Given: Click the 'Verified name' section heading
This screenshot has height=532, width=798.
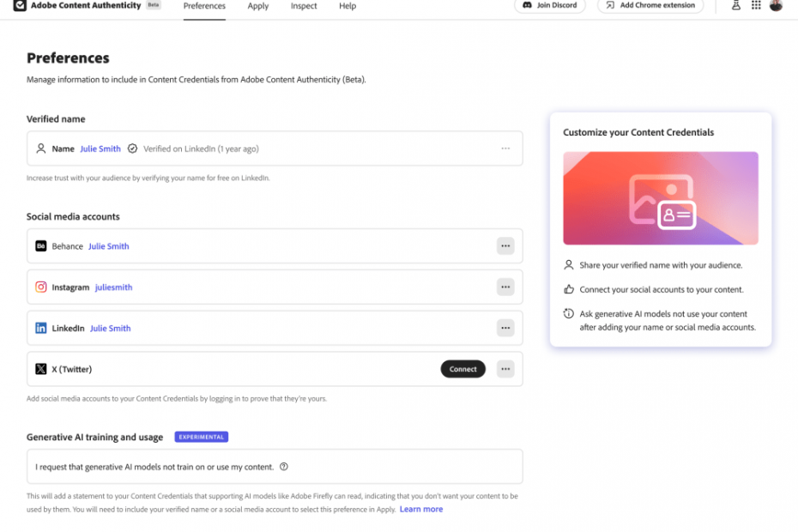Looking at the screenshot, I should [x=56, y=119].
